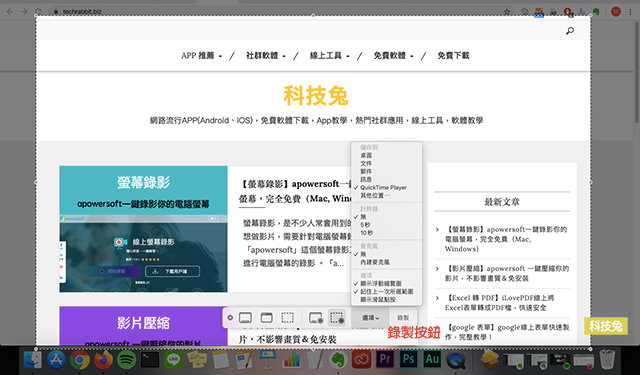Viewport: 640px width, 375px height.
Task: Expand 社群軟體 nav dropdown
Action: point(266,55)
